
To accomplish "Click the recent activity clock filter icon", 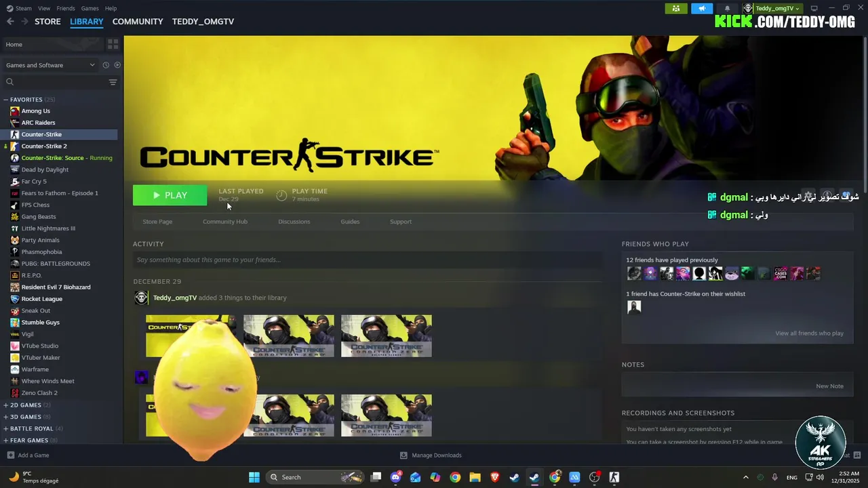I will pos(106,65).
